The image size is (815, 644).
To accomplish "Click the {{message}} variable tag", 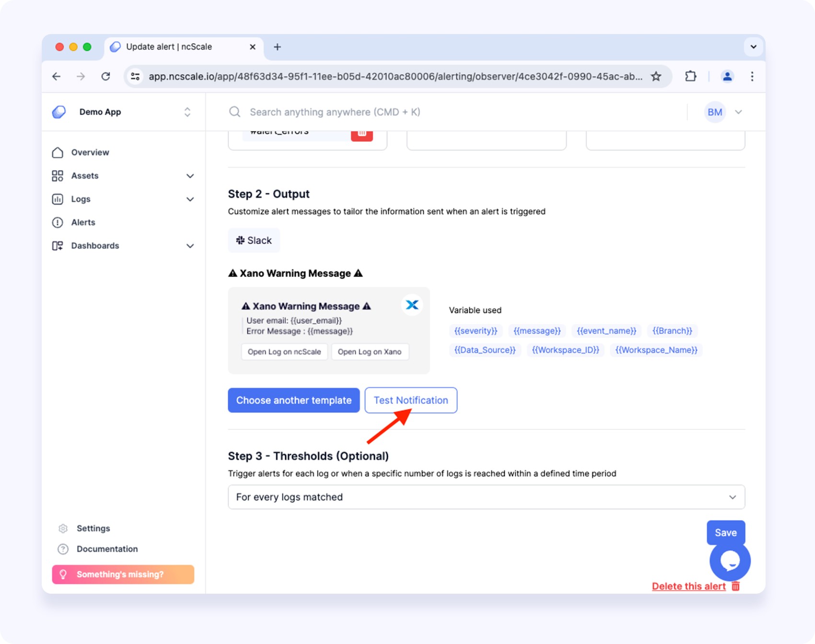I will [x=537, y=331].
